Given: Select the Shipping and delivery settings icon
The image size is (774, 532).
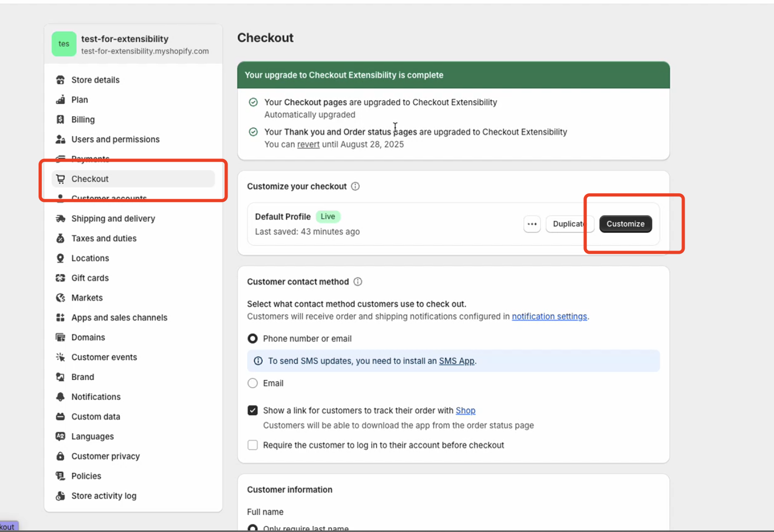Looking at the screenshot, I should pyautogui.click(x=60, y=218).
